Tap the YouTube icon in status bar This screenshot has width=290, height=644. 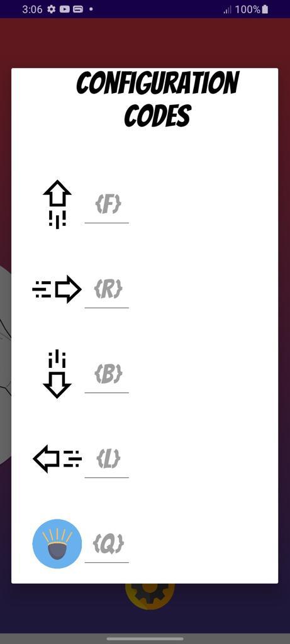tap(65, 9)
